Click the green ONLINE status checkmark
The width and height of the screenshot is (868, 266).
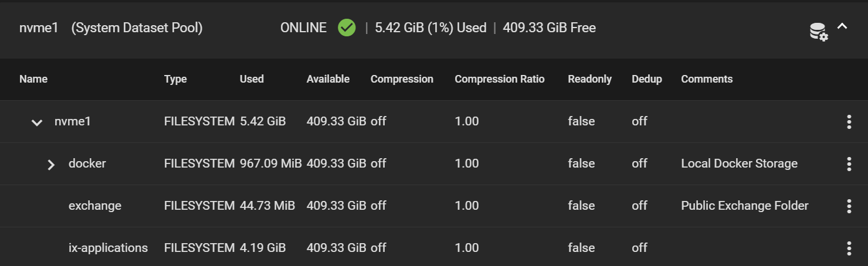coord(347,28)
